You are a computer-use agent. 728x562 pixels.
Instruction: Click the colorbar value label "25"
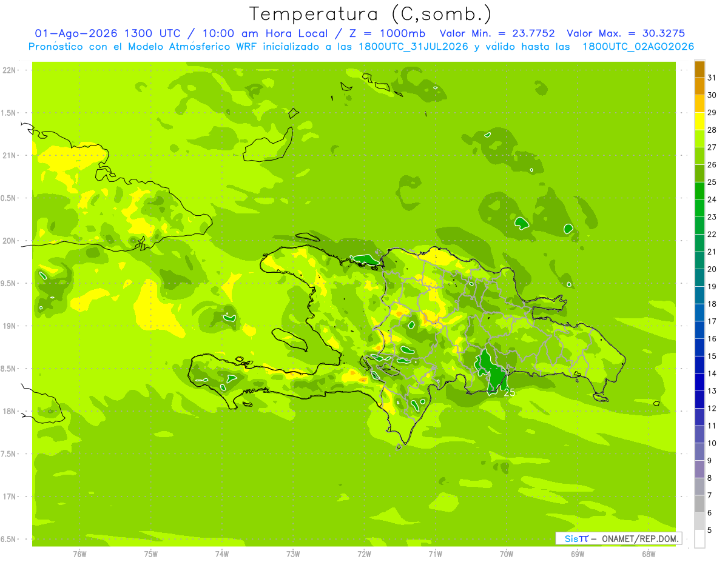tap(712, 182)
